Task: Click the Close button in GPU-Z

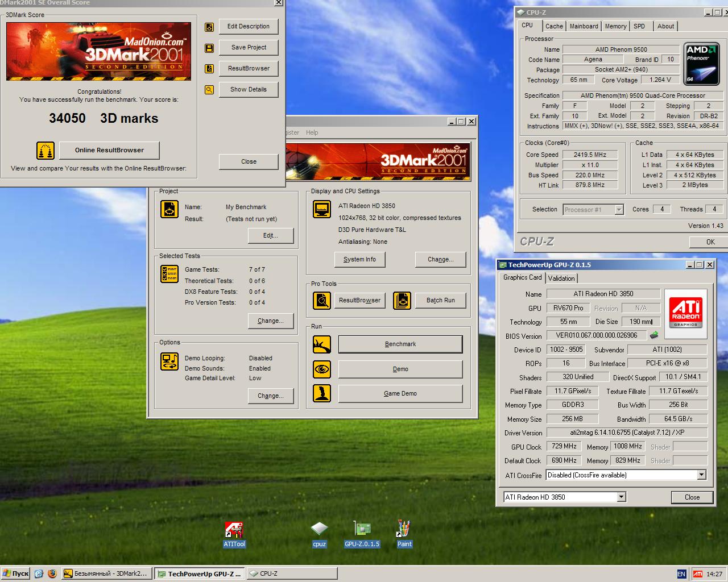Action: (692, 497)
